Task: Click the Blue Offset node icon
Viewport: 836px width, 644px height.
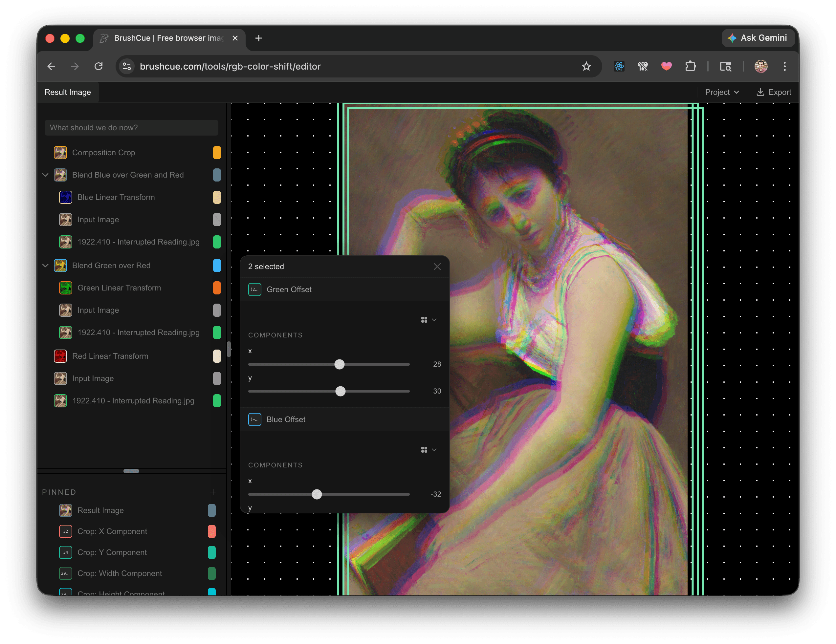Action: pos(254,419)
